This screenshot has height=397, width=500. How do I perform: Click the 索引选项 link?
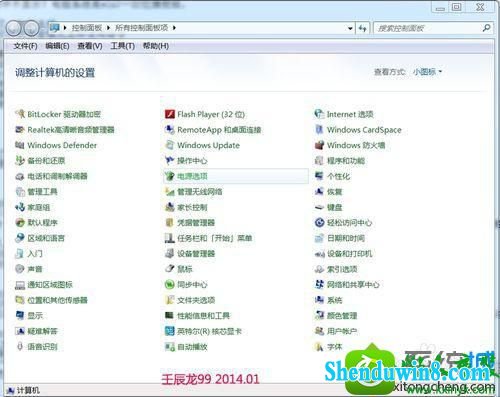click(342, 269)
